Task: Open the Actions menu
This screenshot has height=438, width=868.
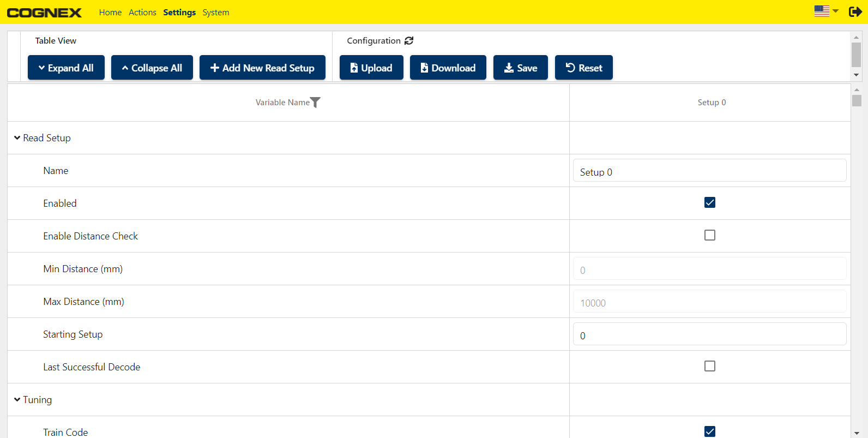Action: 142,13
